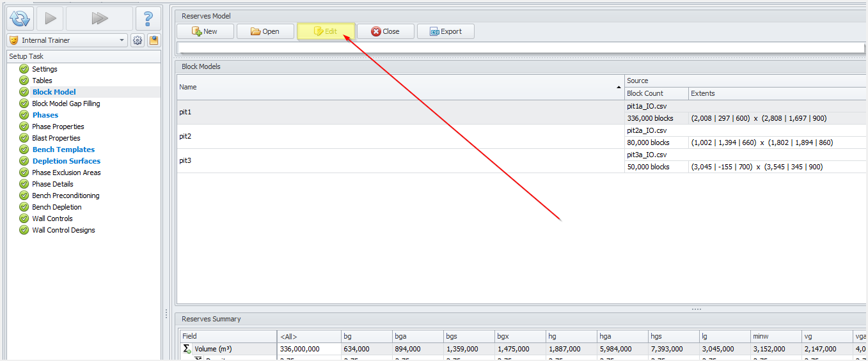
Task: Click the highlighted Edit button
Action: [x=325, y=31]
